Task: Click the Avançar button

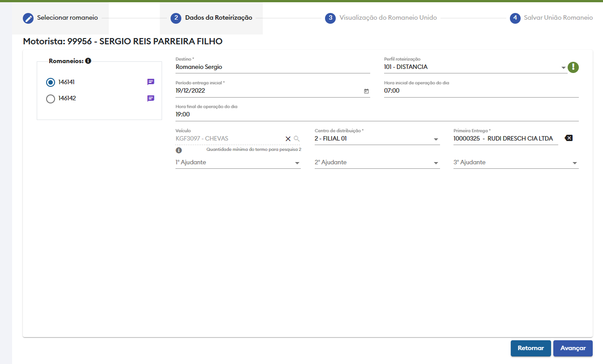Action: [x=573, y=348]
